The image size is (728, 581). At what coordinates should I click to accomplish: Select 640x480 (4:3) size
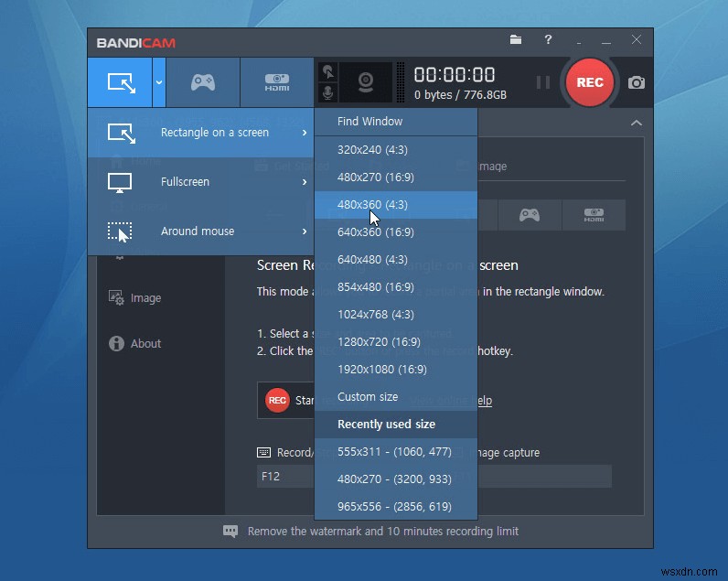[396, 260]
